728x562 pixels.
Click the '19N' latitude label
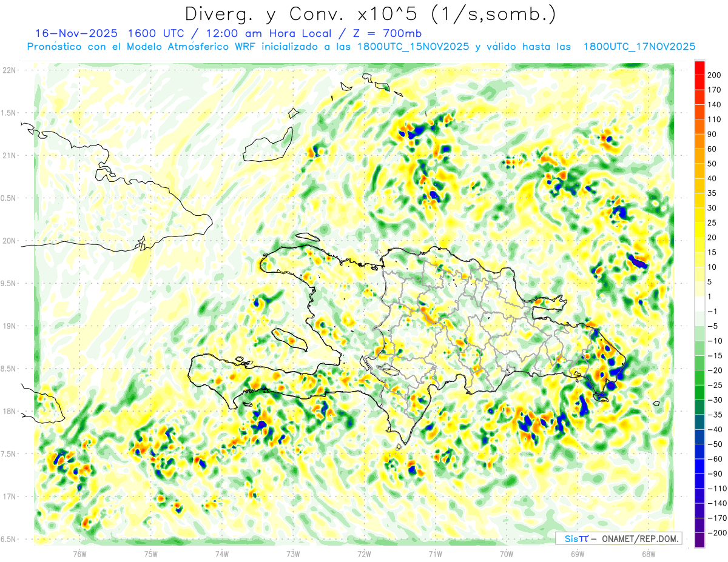pos(9,326)
